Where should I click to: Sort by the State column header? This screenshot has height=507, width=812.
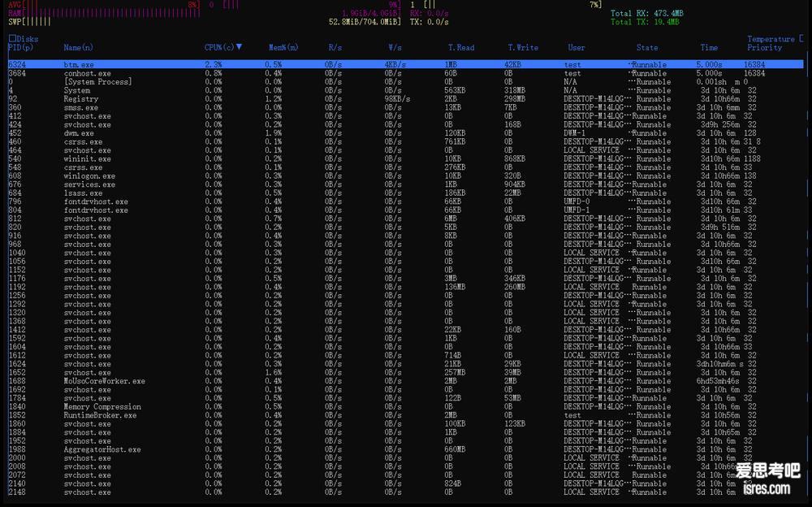tap(647, 48)
